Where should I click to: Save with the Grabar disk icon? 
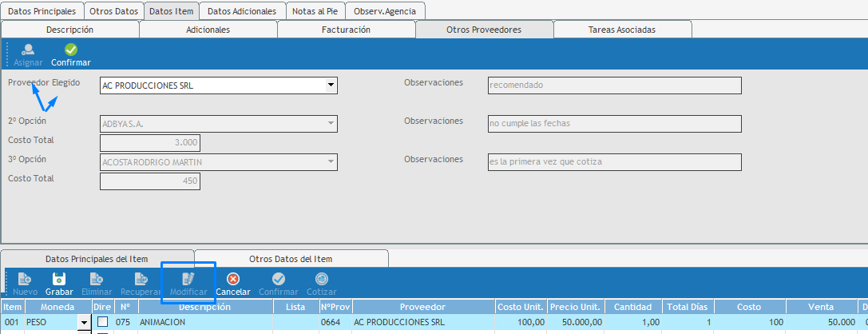point(58,279)
